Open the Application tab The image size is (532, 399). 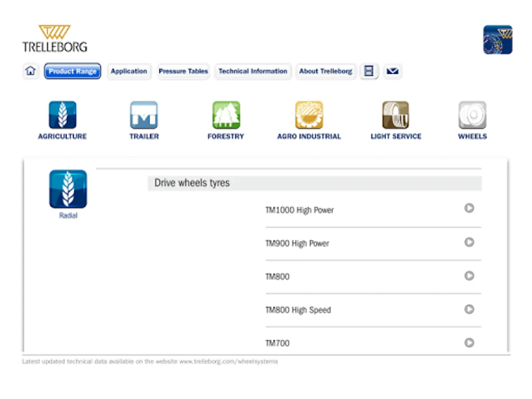coord(129,71)
